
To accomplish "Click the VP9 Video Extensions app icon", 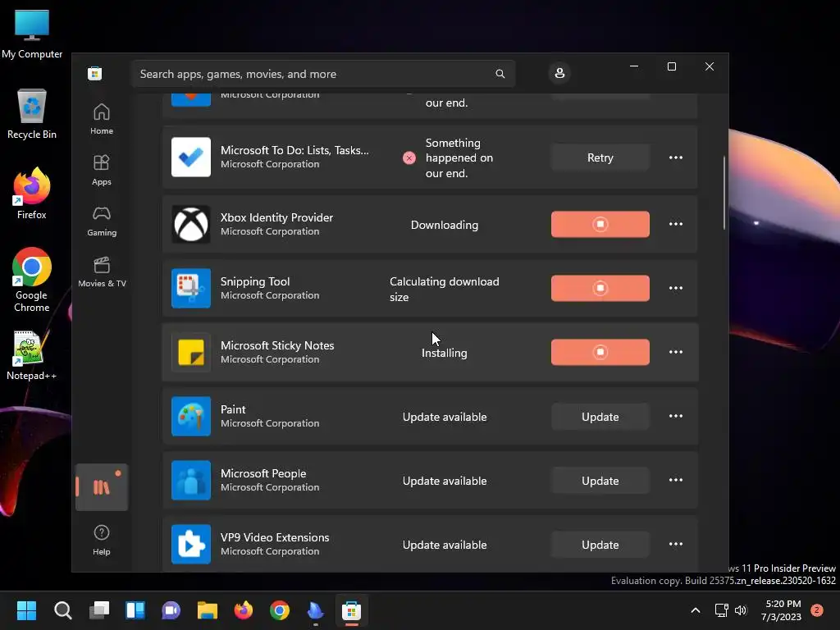I will pyautogui.click(x=190, y=545).
